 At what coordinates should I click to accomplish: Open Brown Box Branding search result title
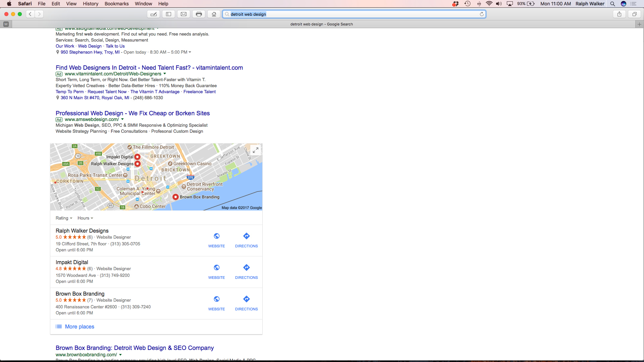pyautogui.click(x=135, y=348)
